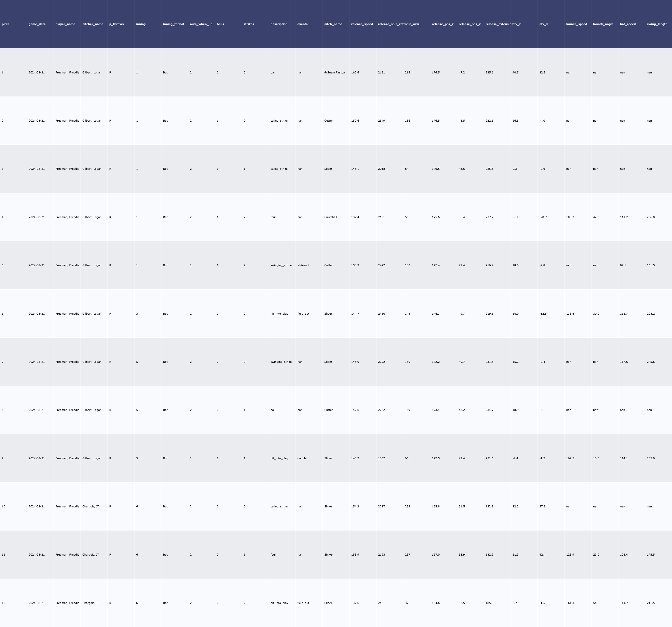Image resolution: width=672 pixels, height=627 pixels.
Task: Click the strikeout event cell
Action: [303, 265]
